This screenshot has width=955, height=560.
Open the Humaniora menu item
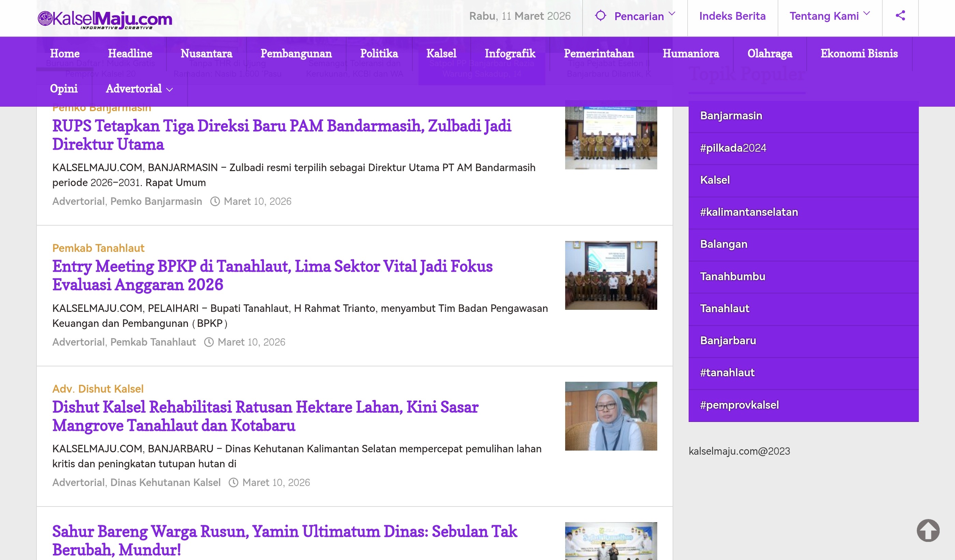[690, 54]
